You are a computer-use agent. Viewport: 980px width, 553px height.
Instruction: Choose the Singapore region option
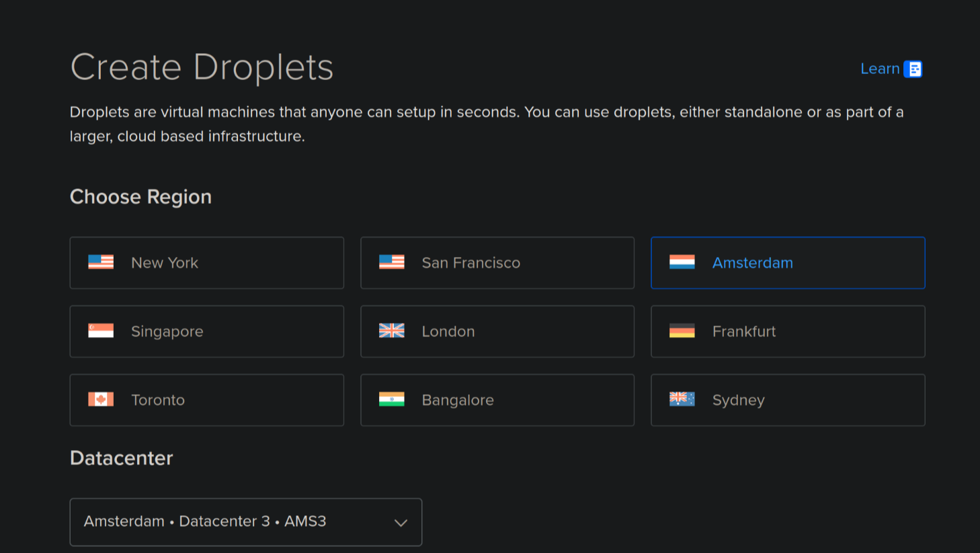click(207, 332)
